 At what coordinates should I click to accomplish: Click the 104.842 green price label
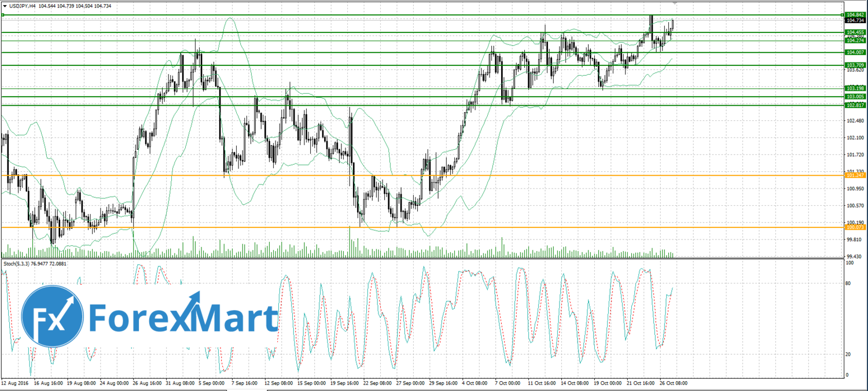tap(855, 14)
